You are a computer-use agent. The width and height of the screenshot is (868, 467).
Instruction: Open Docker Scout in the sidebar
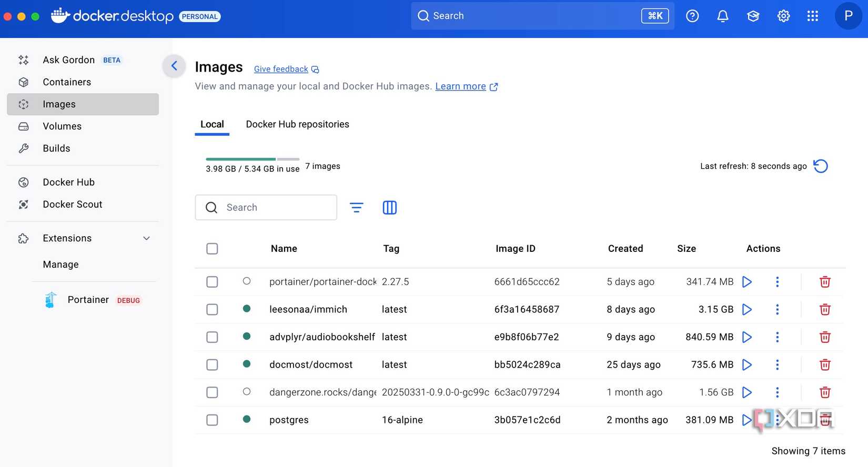(83, 205)
